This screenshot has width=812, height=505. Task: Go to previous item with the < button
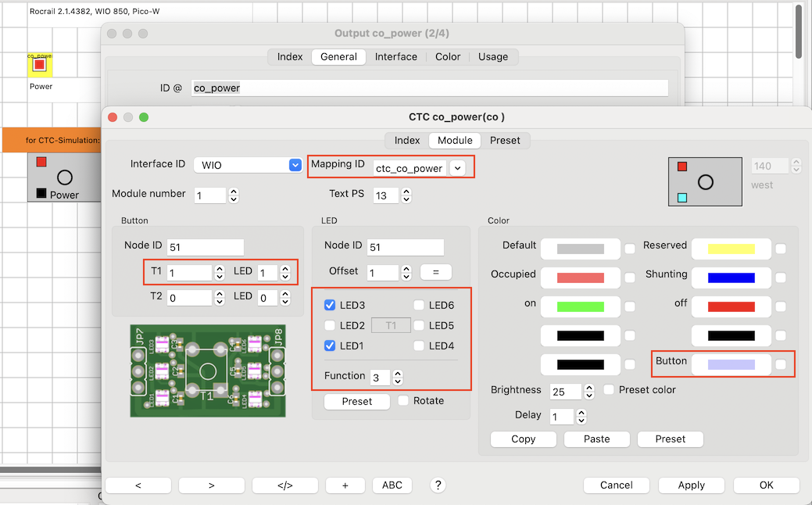coord(138,485)
